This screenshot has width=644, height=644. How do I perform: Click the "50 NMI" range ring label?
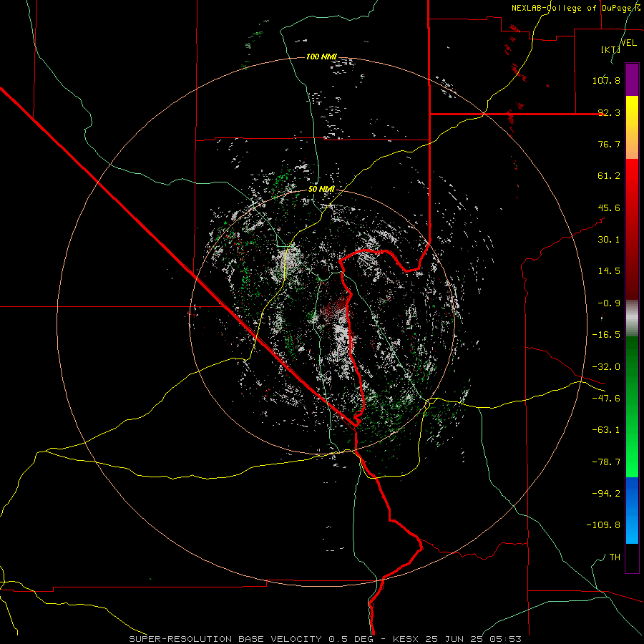(x=321, y=189)
